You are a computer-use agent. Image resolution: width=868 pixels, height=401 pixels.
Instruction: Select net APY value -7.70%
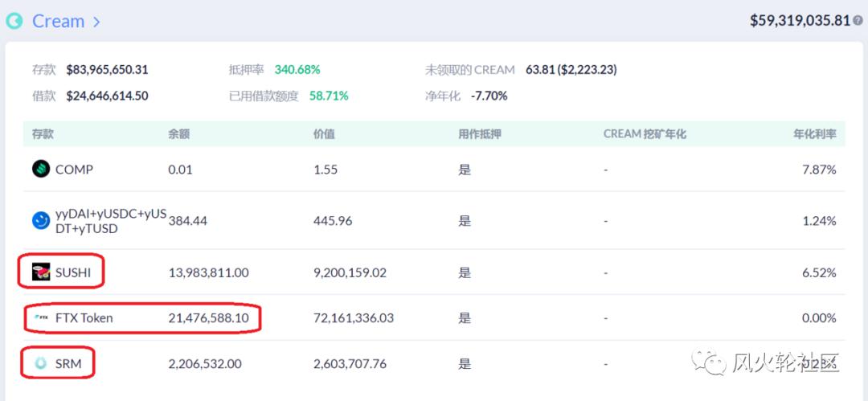(489, 96)
